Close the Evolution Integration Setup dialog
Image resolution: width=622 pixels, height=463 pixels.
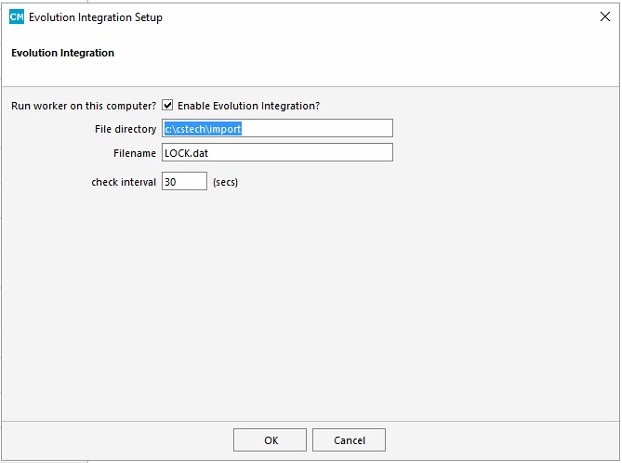(605, 17)
